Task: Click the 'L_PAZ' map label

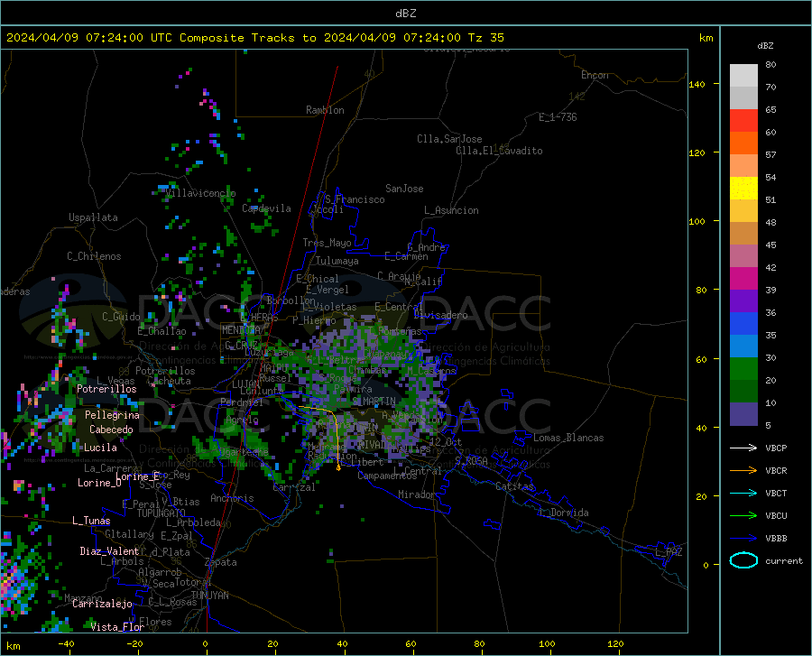Action: click(669, 552)
